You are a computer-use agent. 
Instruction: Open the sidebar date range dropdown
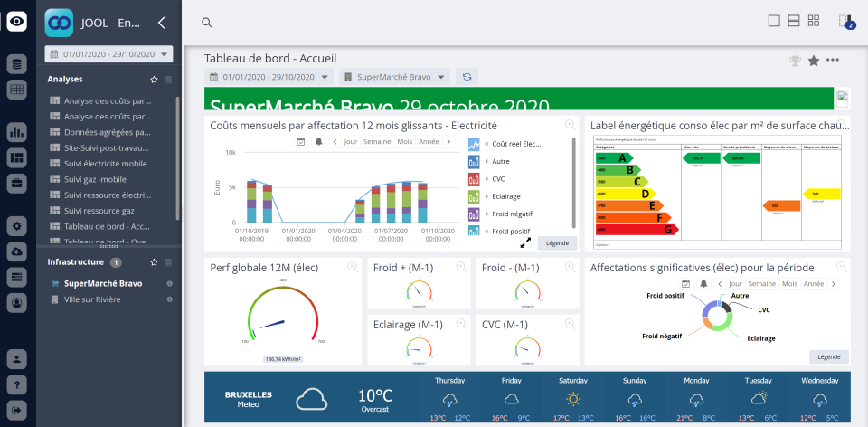(108, 54)
